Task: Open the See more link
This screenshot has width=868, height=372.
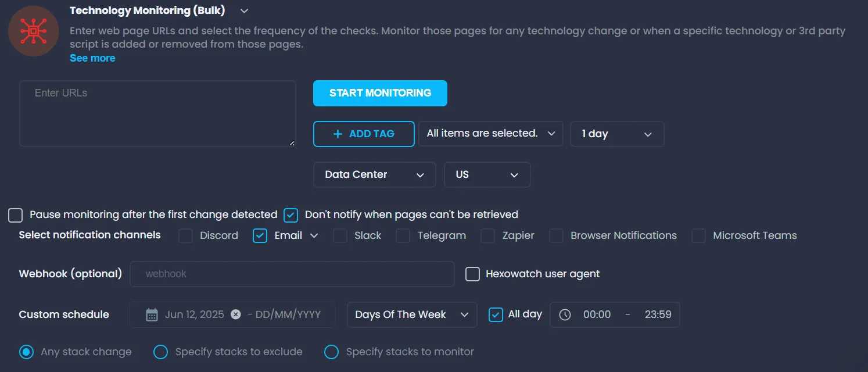Action: 92,58
